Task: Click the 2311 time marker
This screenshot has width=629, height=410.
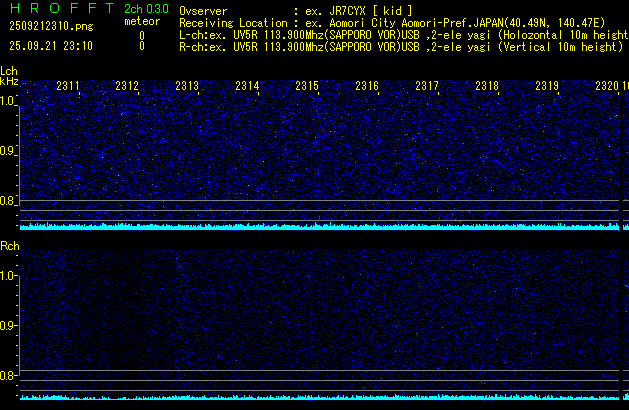Action: (x=68, y=87)
